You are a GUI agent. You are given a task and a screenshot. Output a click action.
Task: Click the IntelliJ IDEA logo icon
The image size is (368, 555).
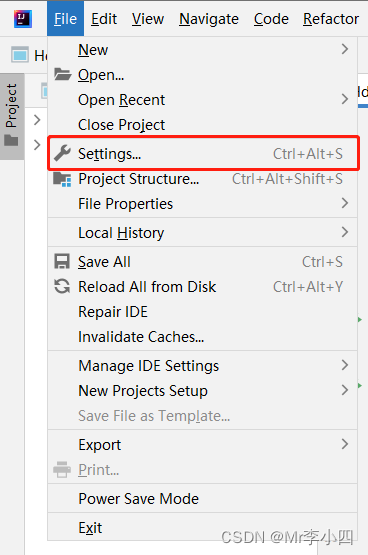point(23,19)
